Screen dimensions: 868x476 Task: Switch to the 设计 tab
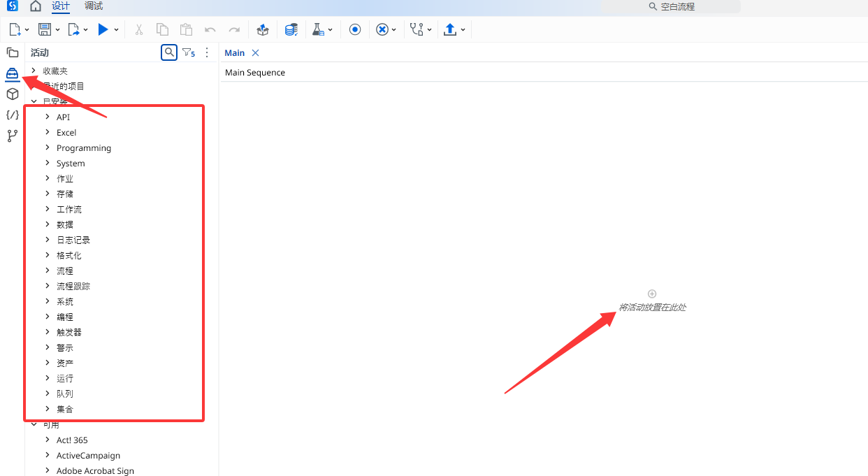[x=61, y=6]
